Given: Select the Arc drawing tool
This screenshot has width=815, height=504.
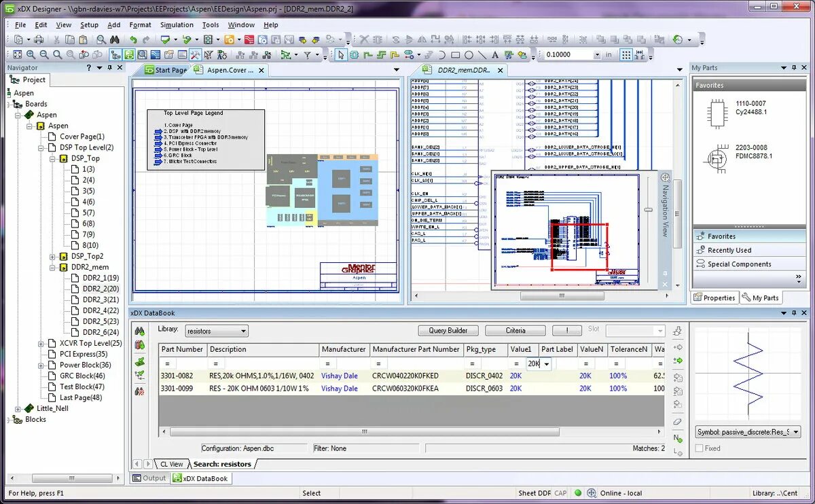Looking at the screenshot, I should click(443, 55).
